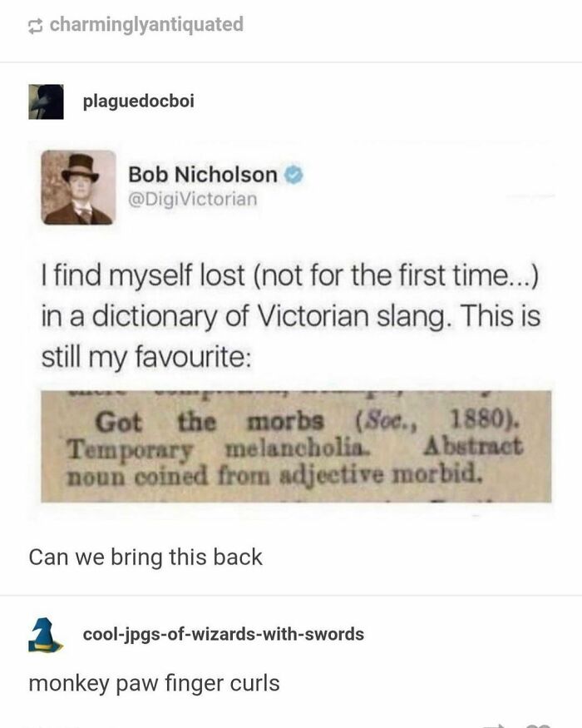
Task: Open the @DigiVictorian handle
Action: tap(192, 199)
